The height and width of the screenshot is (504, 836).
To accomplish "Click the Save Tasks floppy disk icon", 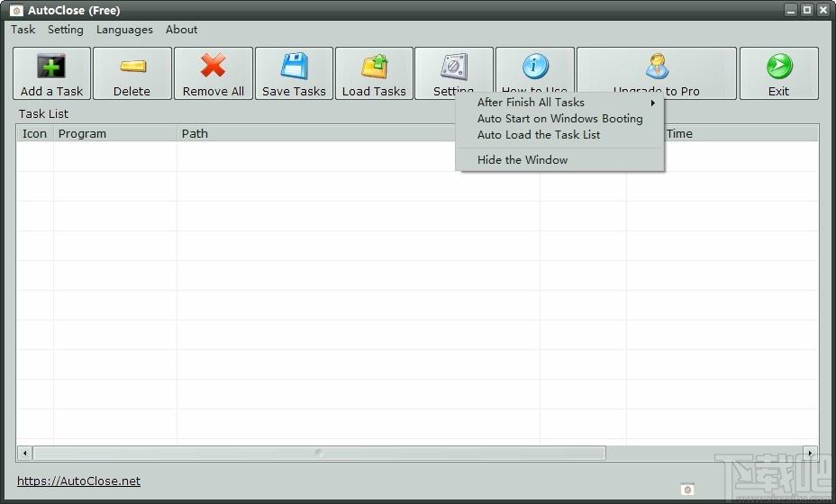I will (x=294, y=66).
